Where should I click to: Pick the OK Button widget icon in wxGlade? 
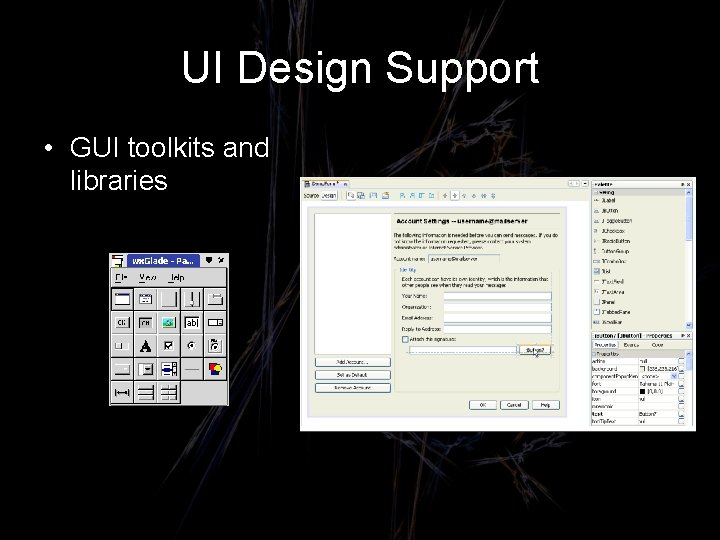(x=122, y=323)
